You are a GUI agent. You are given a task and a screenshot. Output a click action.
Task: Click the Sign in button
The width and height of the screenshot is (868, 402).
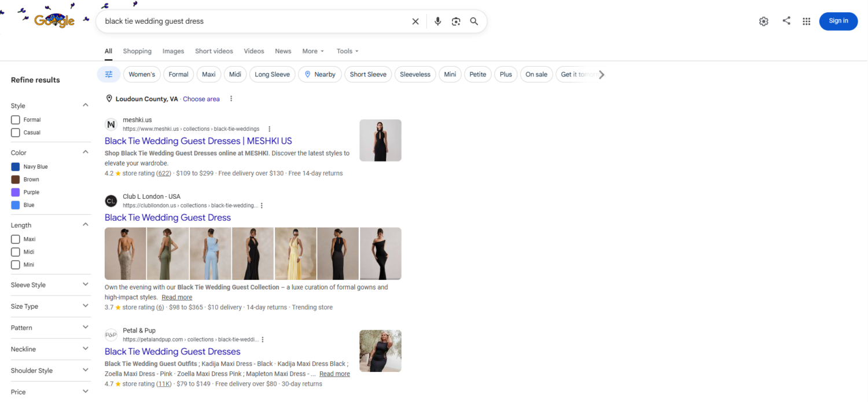point(838,21)
